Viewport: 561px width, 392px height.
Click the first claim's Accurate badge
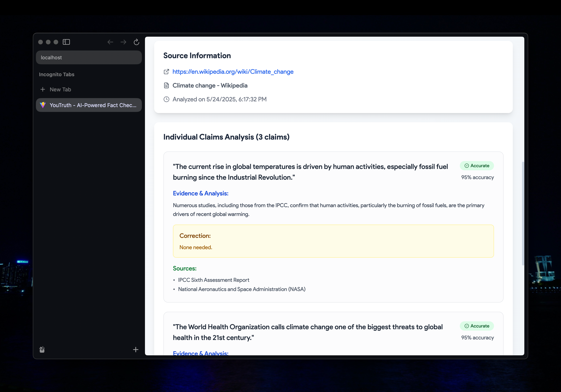[x=477, y=166]
